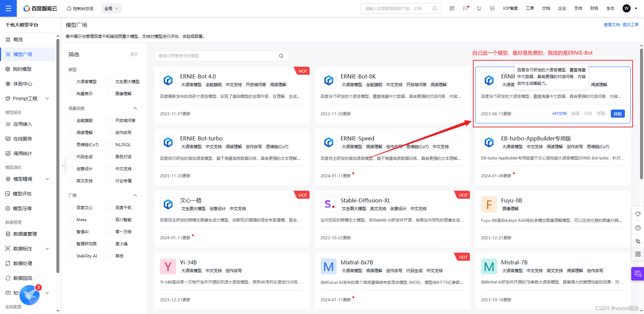Check the 阅读理解 filter checkbox
This screenshot has width=644, height=314.
coord(71,132)
